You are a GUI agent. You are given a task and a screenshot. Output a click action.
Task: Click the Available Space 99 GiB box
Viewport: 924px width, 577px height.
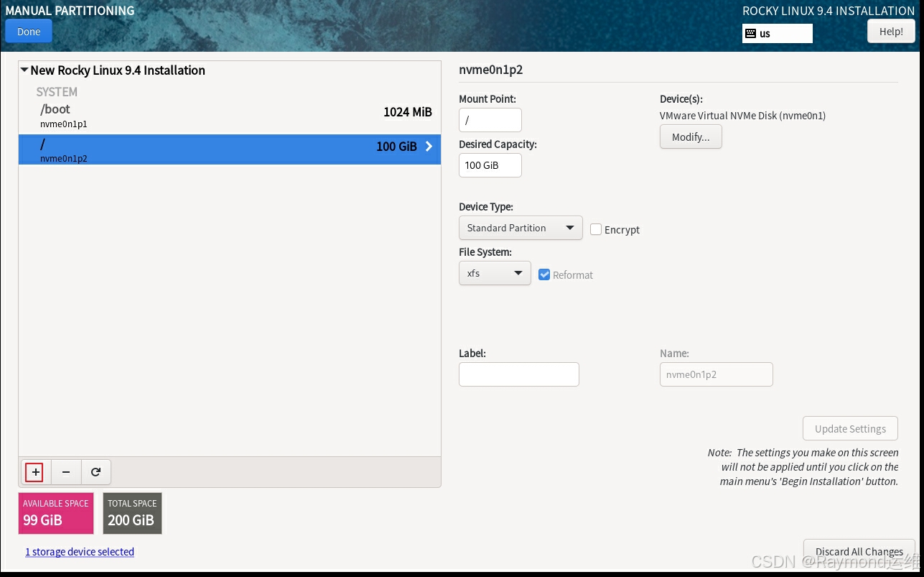(56, 513)
